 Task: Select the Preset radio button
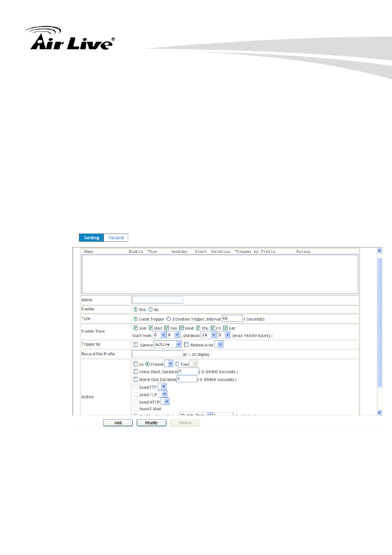[x=148, y=364]
